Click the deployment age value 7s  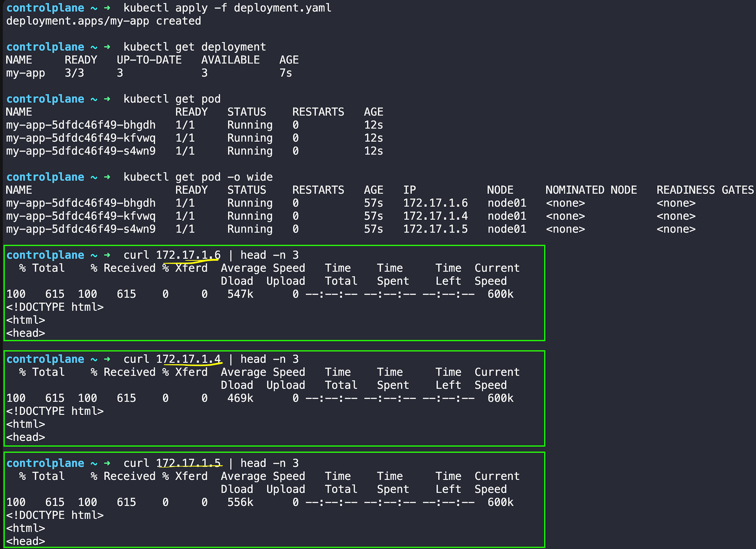285,73
